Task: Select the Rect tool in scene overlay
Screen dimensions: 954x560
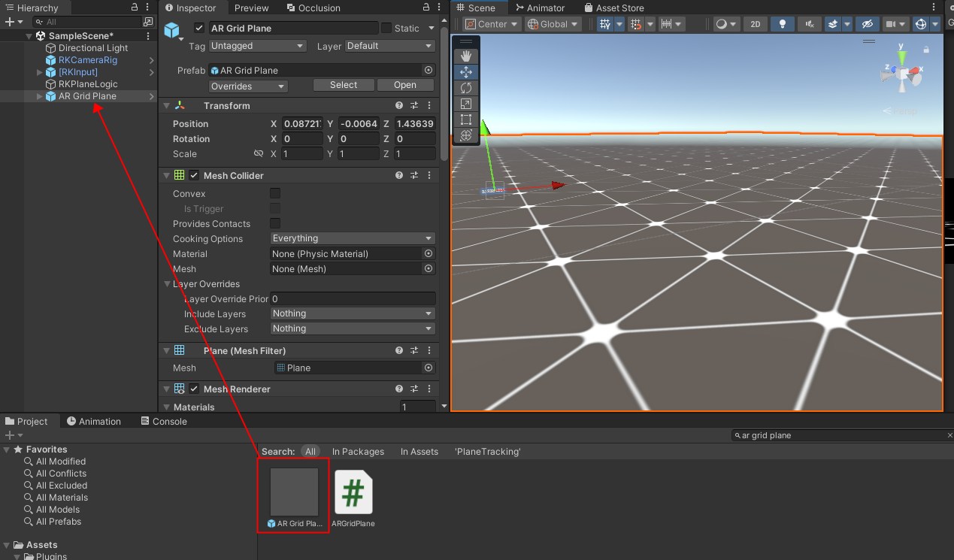Action: pyautogui.click(x=465, y=120)
